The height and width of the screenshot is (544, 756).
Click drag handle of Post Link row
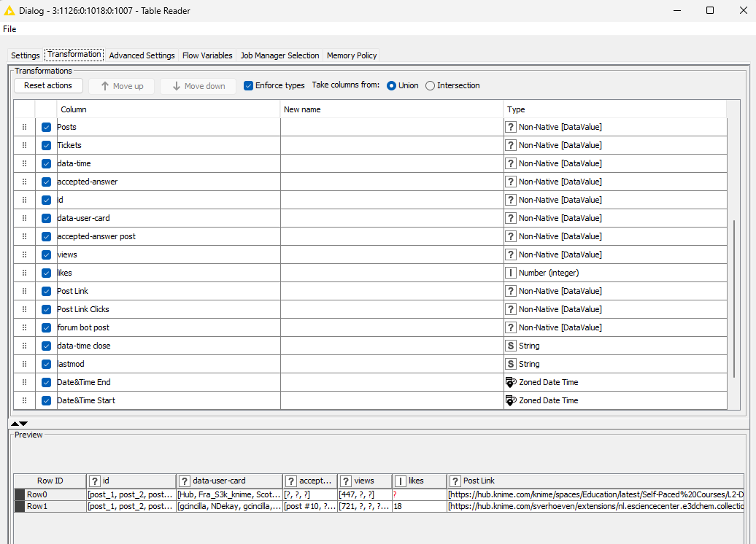[24, 291]
